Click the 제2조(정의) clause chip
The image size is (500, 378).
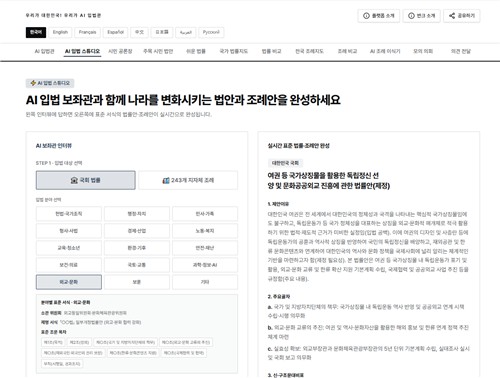(x=79, y=342)
